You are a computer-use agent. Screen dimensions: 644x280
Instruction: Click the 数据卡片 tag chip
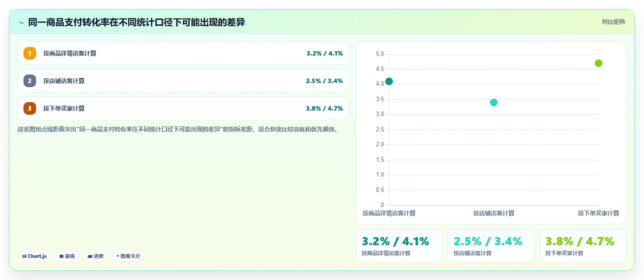(x=128, y=256)
